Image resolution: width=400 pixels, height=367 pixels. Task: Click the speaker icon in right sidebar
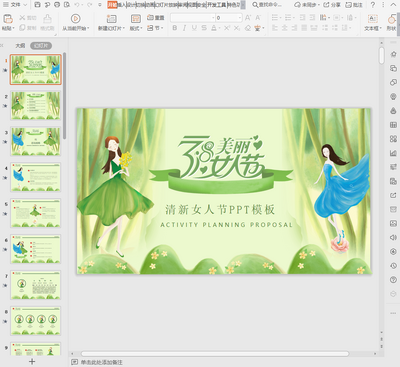[x=393, y=237]
